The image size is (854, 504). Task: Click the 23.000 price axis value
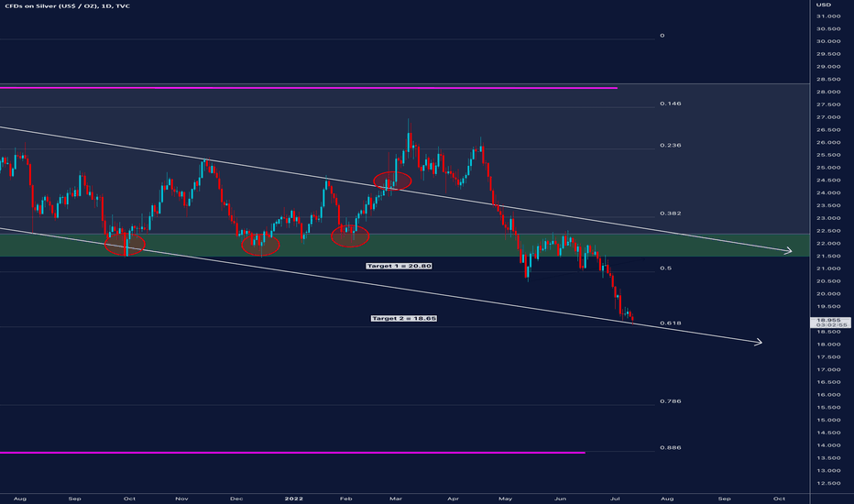tap(827, 218)
